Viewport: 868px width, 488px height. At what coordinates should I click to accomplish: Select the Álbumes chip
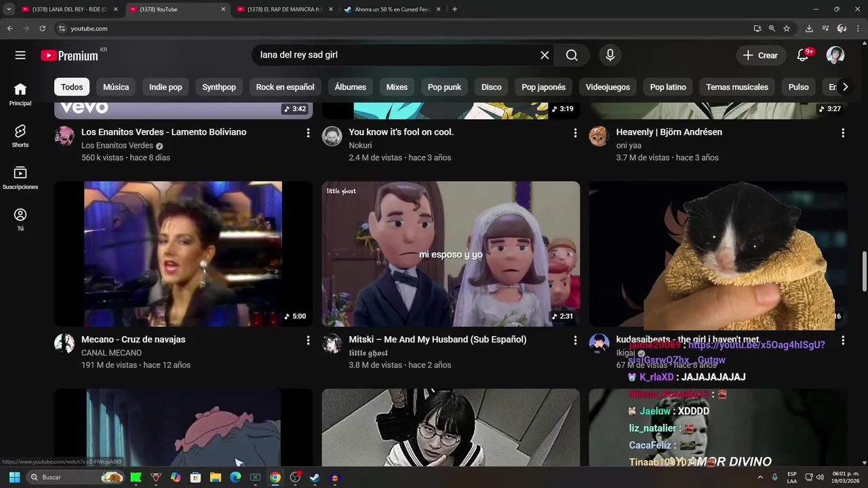point(351,87)
